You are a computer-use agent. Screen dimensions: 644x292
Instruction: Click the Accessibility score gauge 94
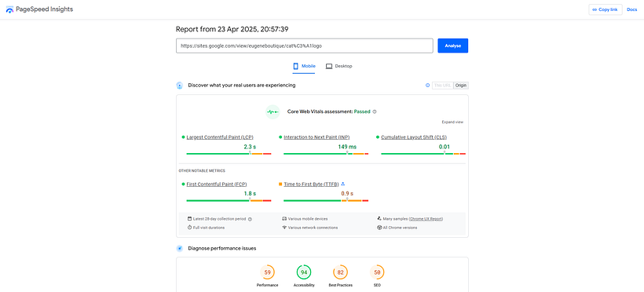[x=304, y=272]
